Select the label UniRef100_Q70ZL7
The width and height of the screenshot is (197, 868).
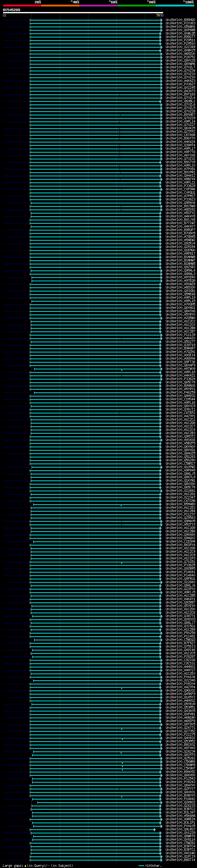(x=180, y=67)
